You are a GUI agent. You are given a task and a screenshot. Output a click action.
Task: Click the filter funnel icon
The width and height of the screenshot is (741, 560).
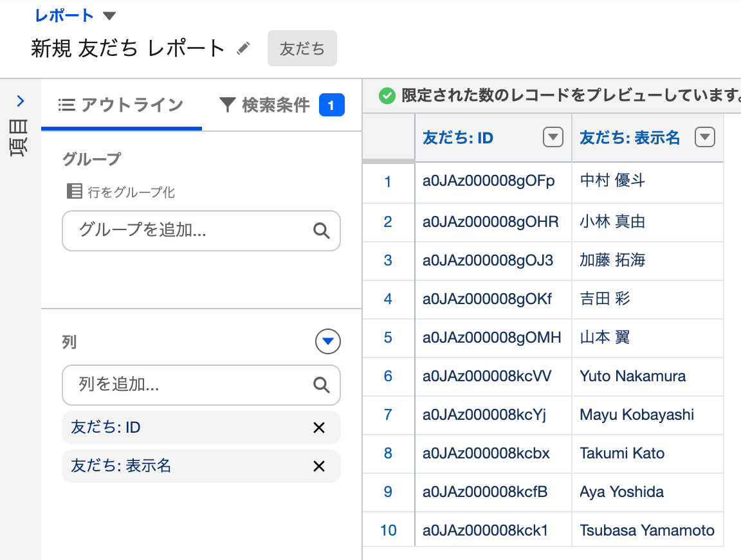(227, 105)
